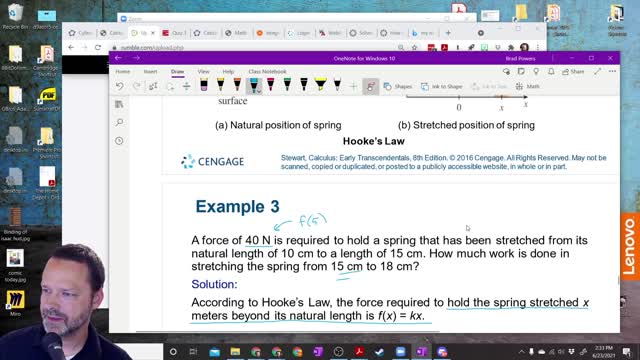Select the yellow highlighter

coord(320,85)
